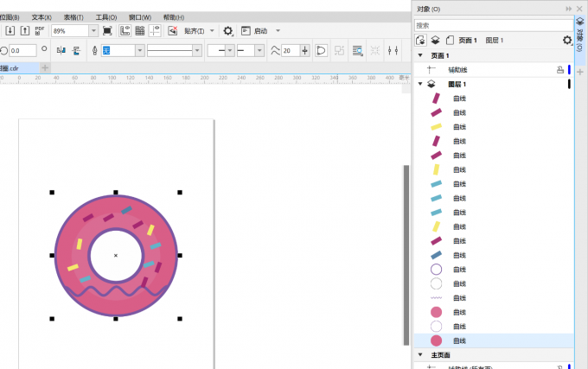
Task: Collapse the Layer 1 tree node
Action: [x=420, y=84]
